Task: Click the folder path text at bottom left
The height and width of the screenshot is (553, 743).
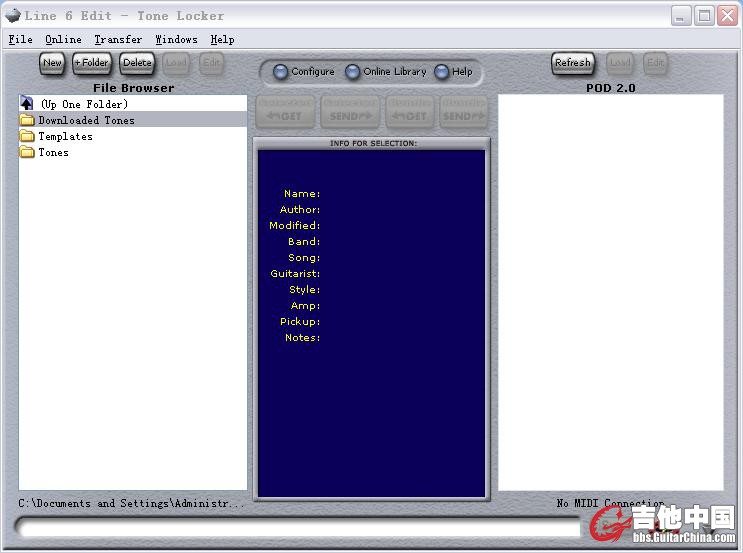Action: 131,503
